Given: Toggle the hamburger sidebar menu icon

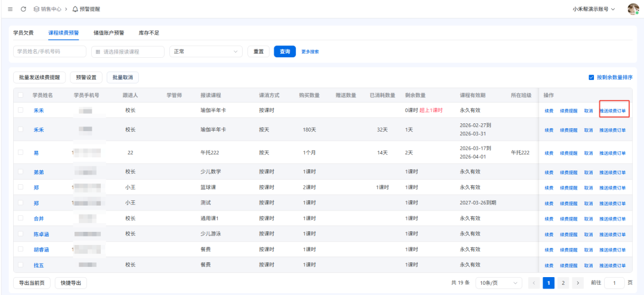Looking at the screenshot, I should [10, 9].
